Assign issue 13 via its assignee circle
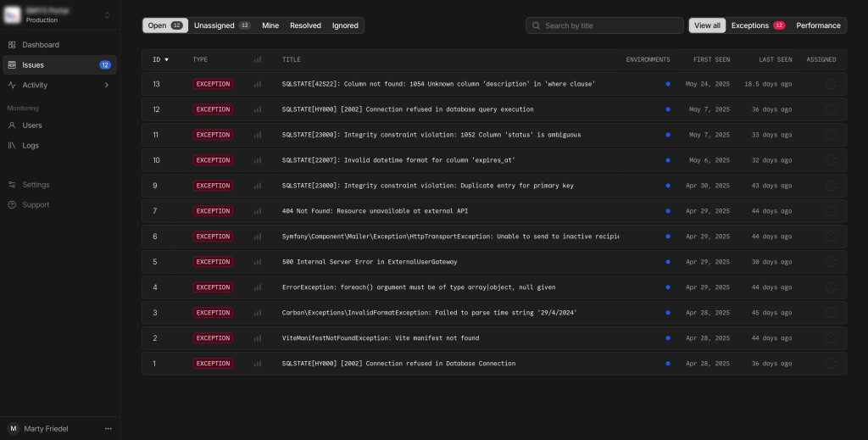Image resolution: width=868 pixels, height=440 pixels. tap(831, 84)
